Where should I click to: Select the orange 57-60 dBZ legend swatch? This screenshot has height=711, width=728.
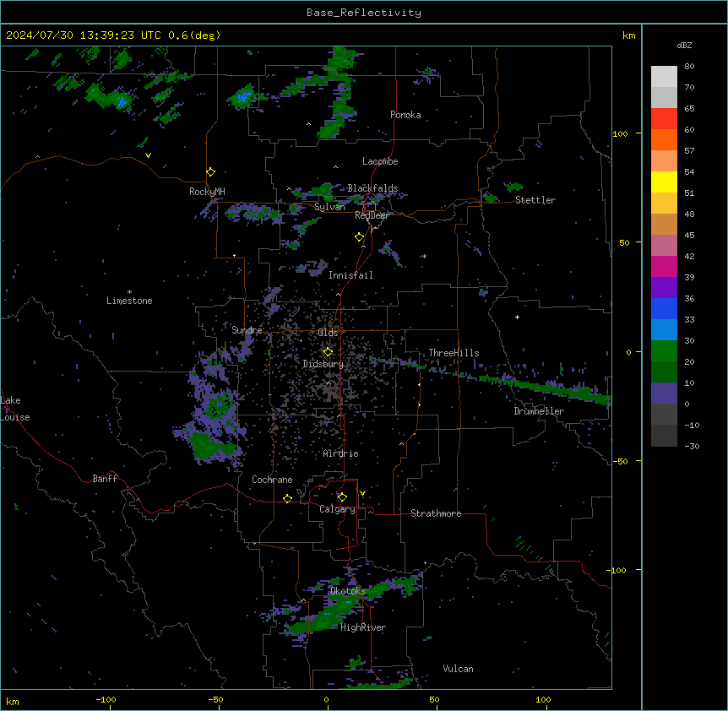(x=664, y=139)
